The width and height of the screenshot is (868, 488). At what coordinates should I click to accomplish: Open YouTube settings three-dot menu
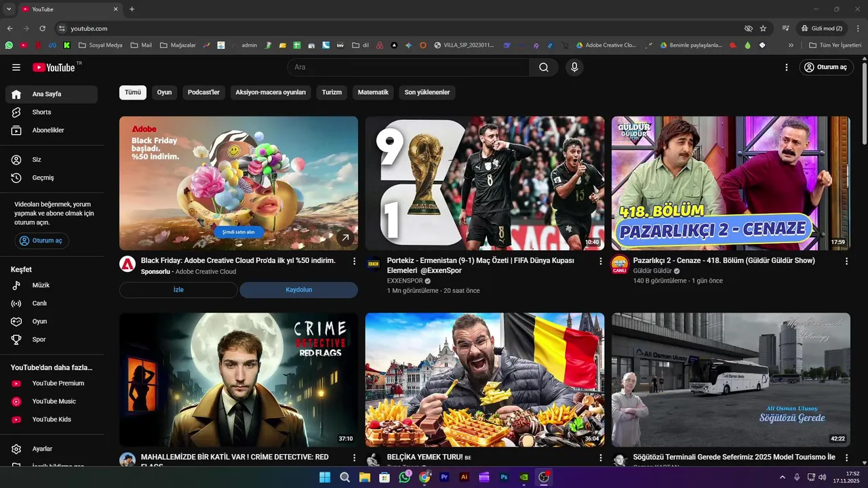pyautogui.click(x=787, y=67)
